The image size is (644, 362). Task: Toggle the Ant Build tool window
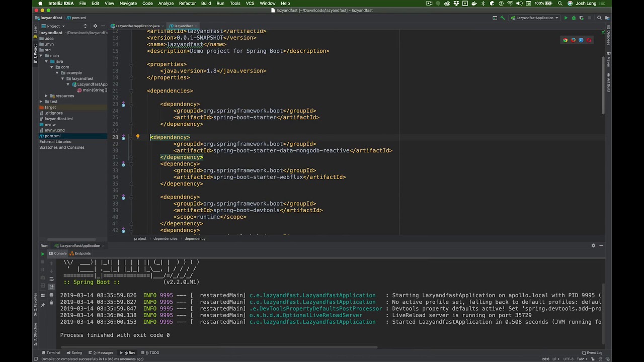[608, 82]
